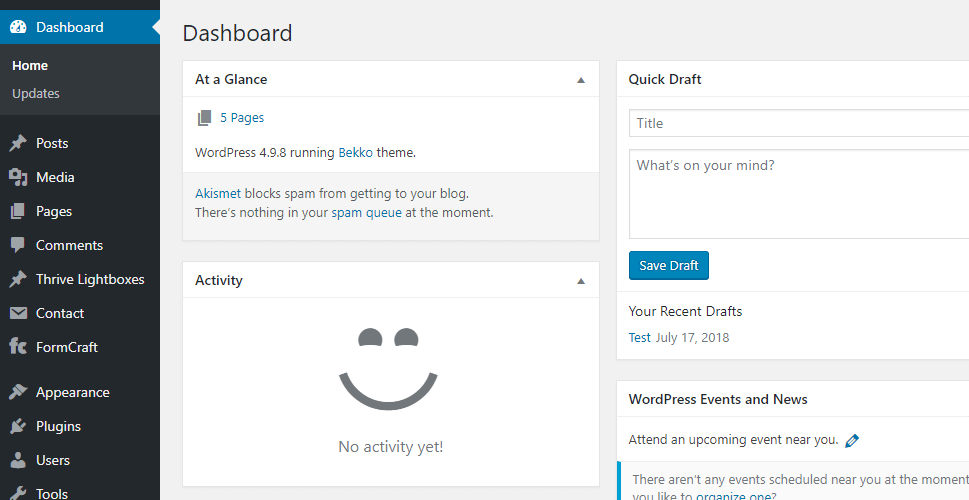Click the July 17, 2018 date
This screenshot has width=969, height=500.
[x=692, y=337]
